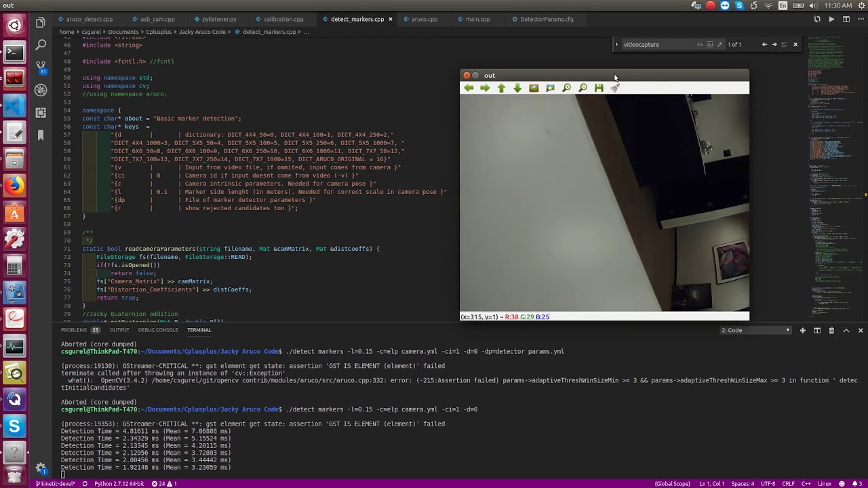Image resolution: width=868 pixels, height=488 pixels.
Task: Close the terminal panel
Action: tap(861, 330)
